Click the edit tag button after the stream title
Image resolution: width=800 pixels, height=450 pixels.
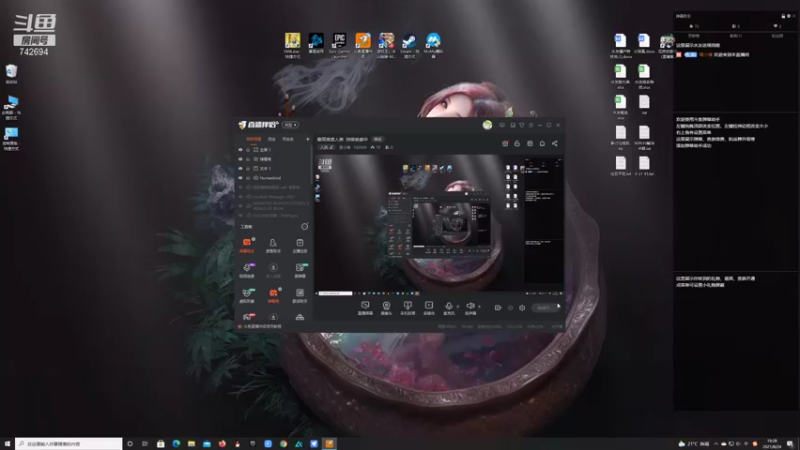coord(378,139)
